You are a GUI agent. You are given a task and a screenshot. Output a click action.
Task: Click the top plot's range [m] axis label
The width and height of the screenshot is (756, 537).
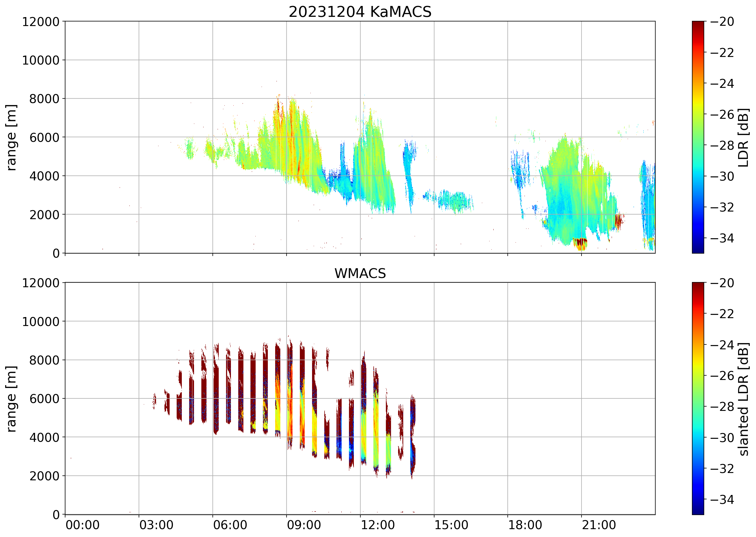click(x=11, y=137)
